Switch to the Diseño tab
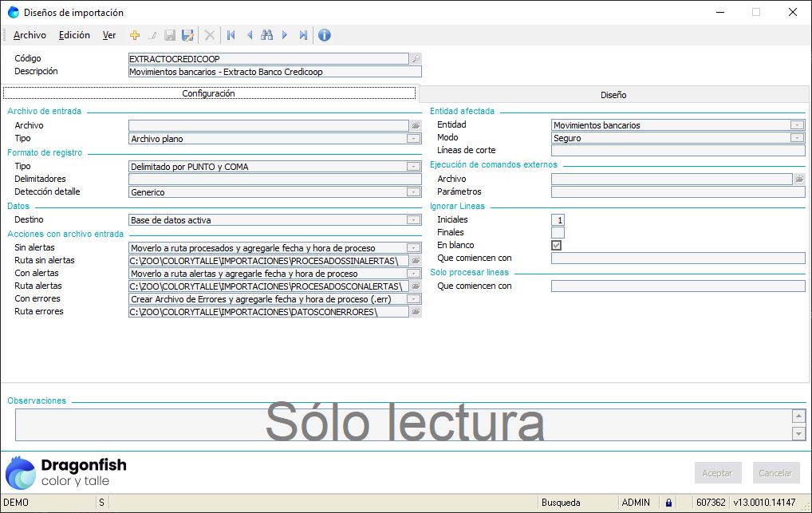The width and height of the screenshot is (812, 513). click(613, 95)
